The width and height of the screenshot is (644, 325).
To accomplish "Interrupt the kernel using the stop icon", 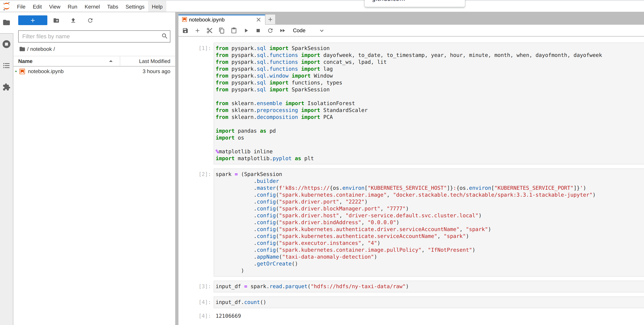I will coord(258,30).
